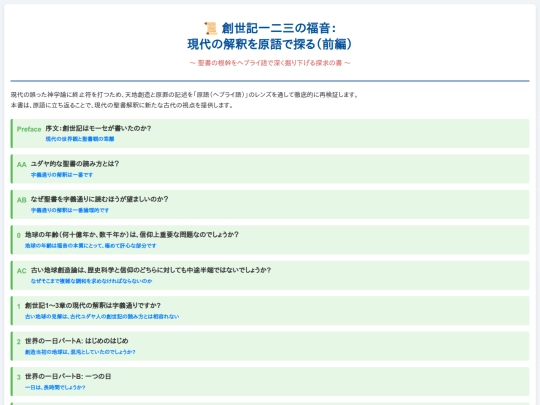Open sub-link 古い地球の見解は、古代ユダヤ人の
Image resolution: width=540 pixels, height=405 pixels.
102,316
